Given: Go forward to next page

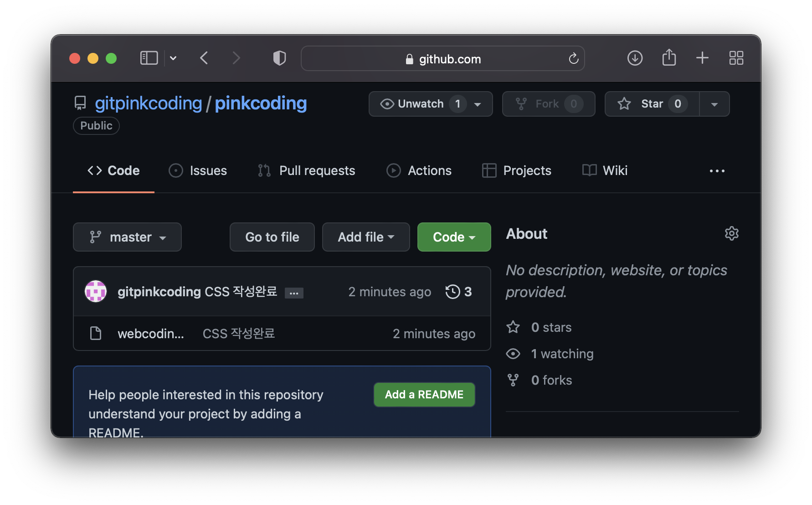Looking at the screenshot, I should [x=236, y=58].
